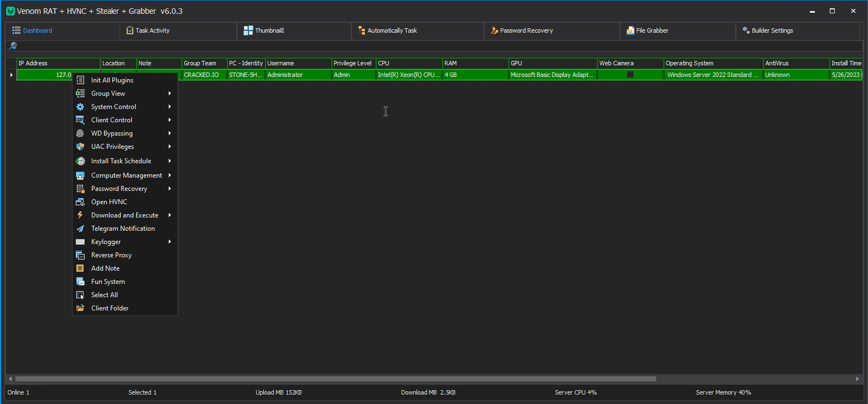Click the Open HVNC monitor icon
The height and width of the screenshot is (404, 868).
(x=80, y=202)
